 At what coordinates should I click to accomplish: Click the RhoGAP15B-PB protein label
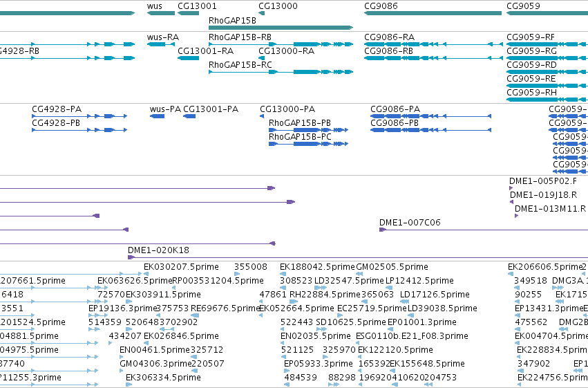click(x=300, y=123)
